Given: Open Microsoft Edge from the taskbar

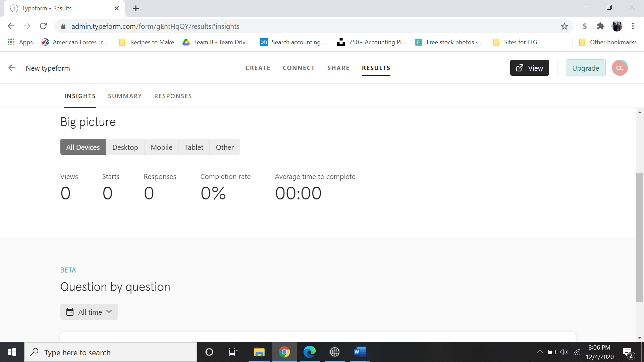Looking at the screenshot, I should [x=309, y=352].
